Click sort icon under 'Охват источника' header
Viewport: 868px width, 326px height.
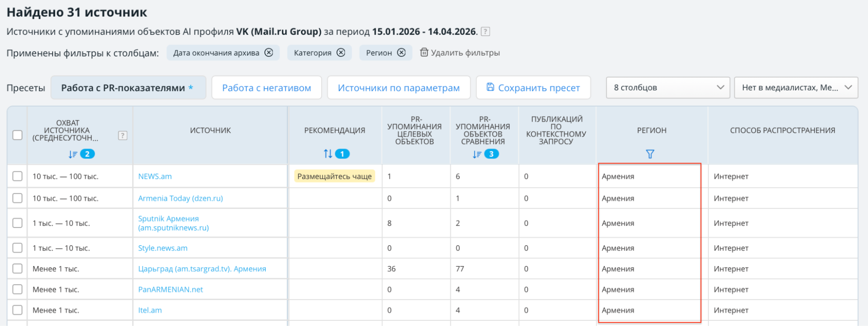[73, 154]
